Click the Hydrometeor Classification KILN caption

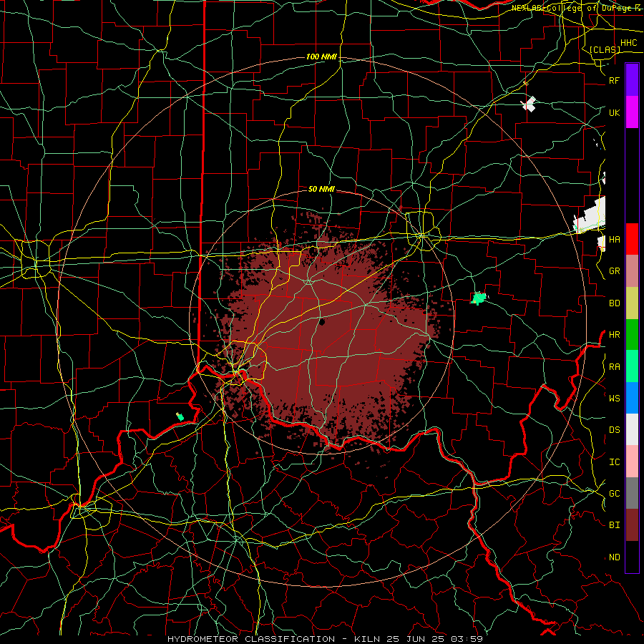[326, 639]
